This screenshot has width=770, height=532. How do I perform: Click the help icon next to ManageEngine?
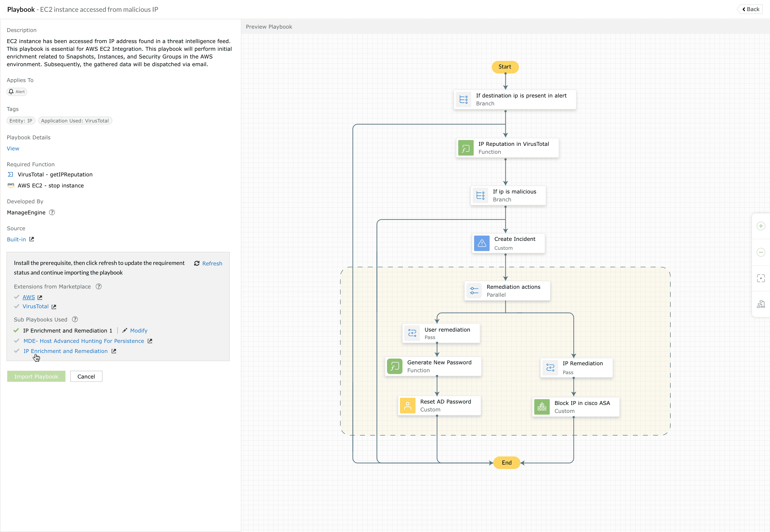tap(52, 212)
